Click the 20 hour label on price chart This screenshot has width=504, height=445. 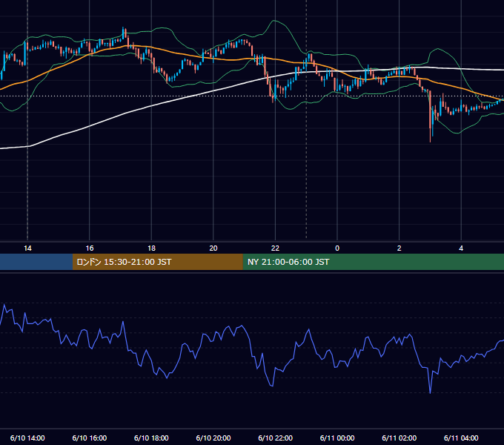point(213,248)
